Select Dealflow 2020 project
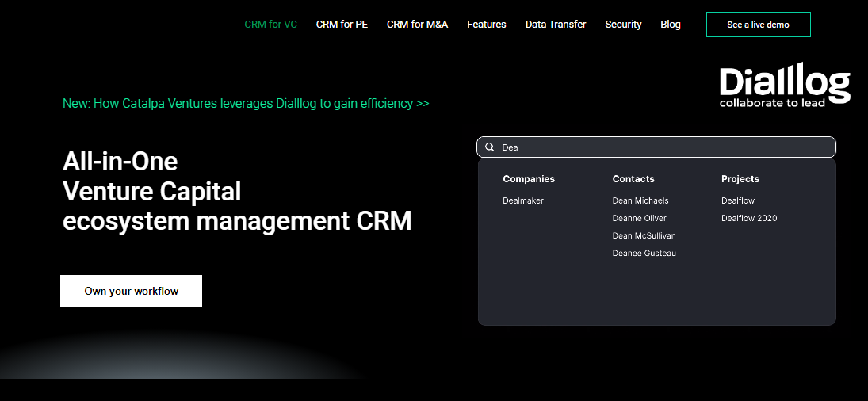Image resolution: width=868 pixels, height=401 pixels. pyautogui.click(x=749, y=219)
